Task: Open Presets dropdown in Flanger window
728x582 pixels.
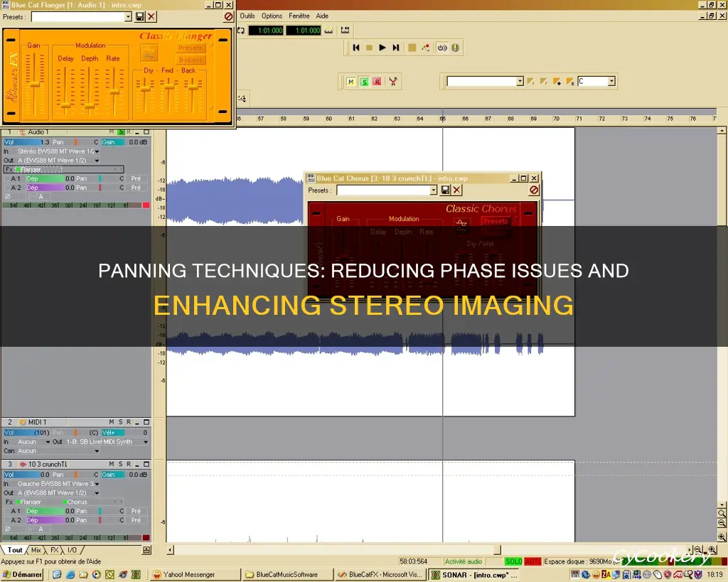Action: click(128, 17)
